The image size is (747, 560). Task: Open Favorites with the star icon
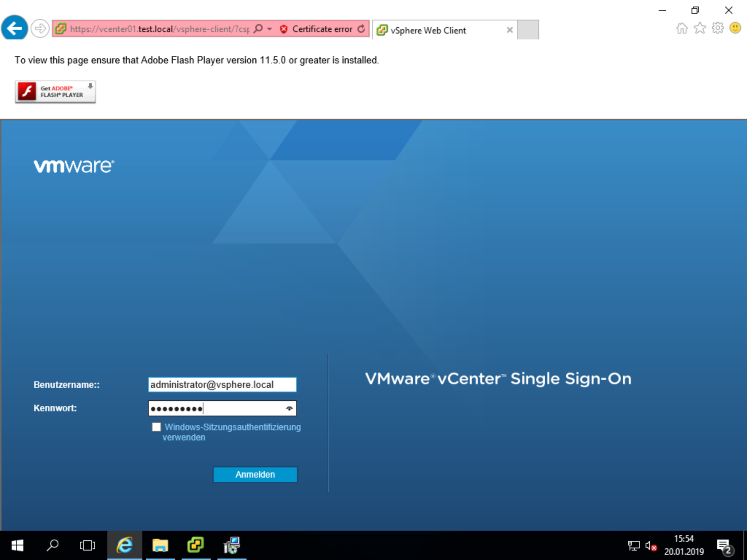point(700,28)
